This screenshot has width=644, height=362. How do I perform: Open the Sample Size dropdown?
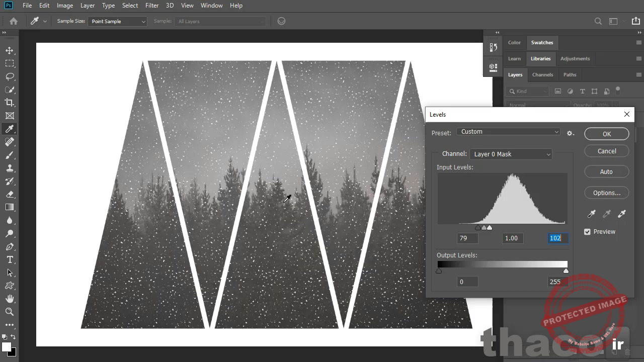pyautogui.click(x=117, y=21)
